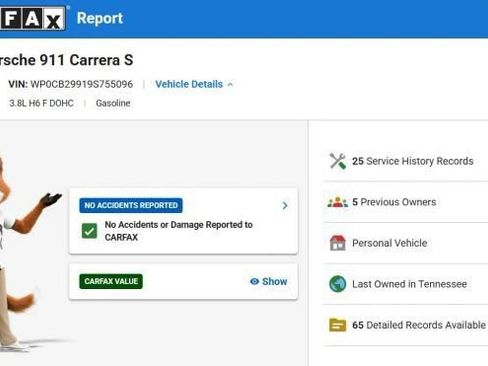Click the 3.8L H6 F DOHC engine text

42,103
